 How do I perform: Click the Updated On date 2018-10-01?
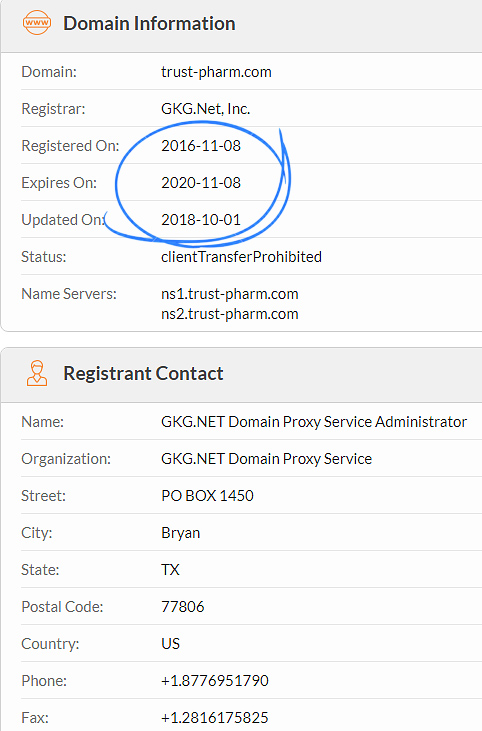pos(201,220)
